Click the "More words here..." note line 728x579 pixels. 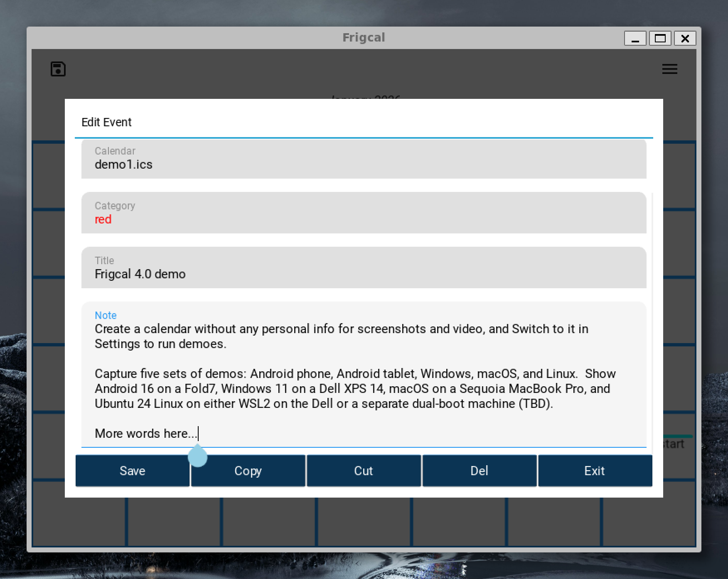point(146,434)
